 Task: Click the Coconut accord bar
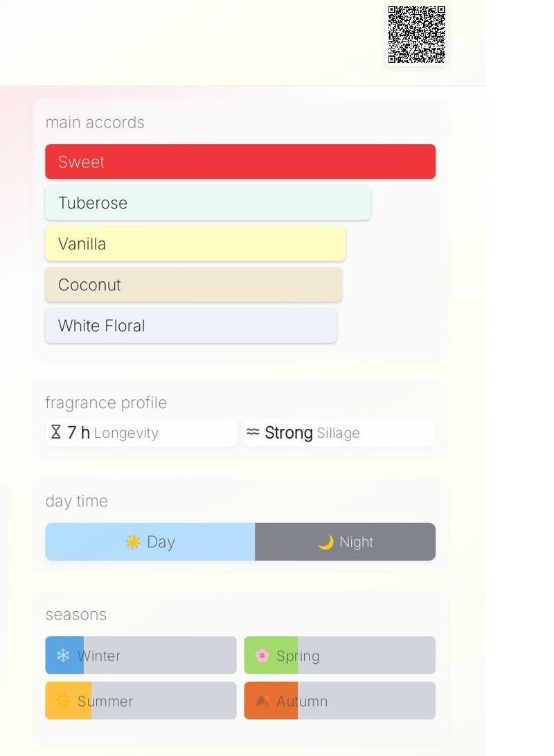pos(194,284)
